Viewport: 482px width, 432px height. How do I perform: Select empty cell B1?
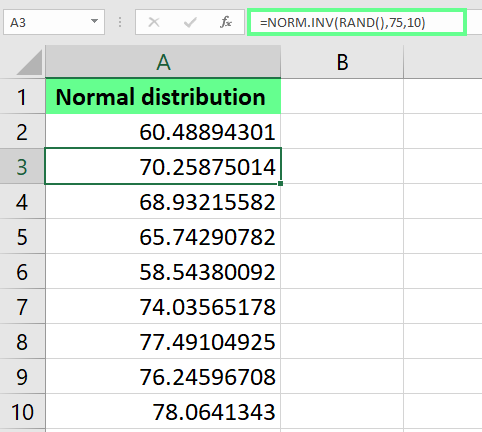pyautogui.click(x=342, y=97)
